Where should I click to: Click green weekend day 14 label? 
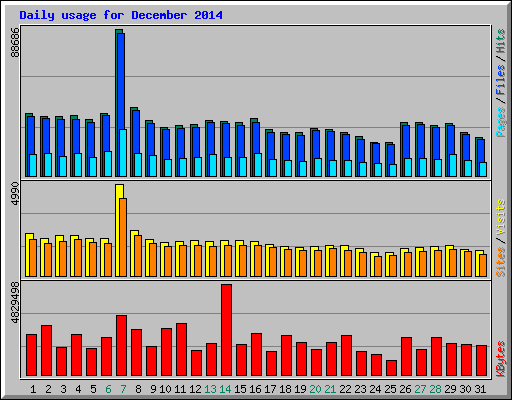(225, 389)
